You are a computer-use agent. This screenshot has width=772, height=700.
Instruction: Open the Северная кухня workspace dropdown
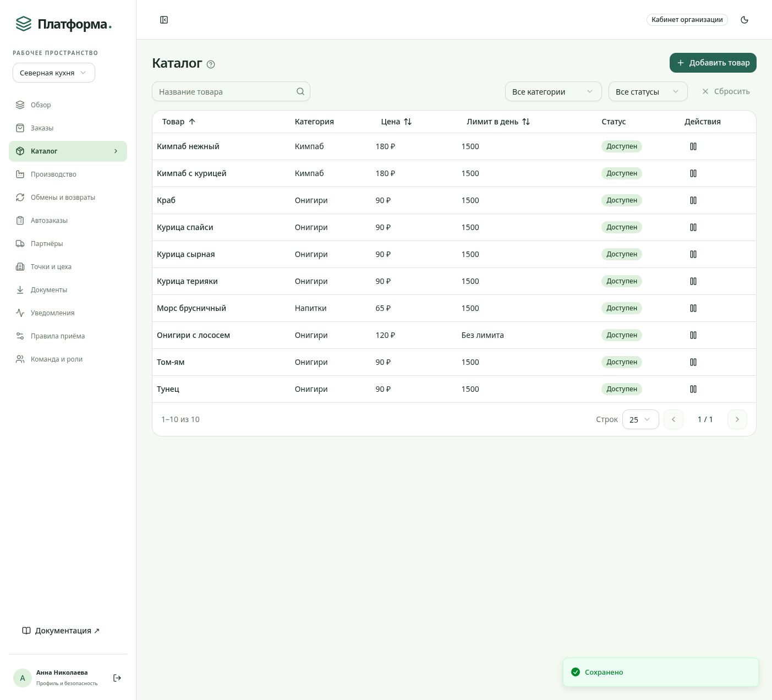coord(54,73)
